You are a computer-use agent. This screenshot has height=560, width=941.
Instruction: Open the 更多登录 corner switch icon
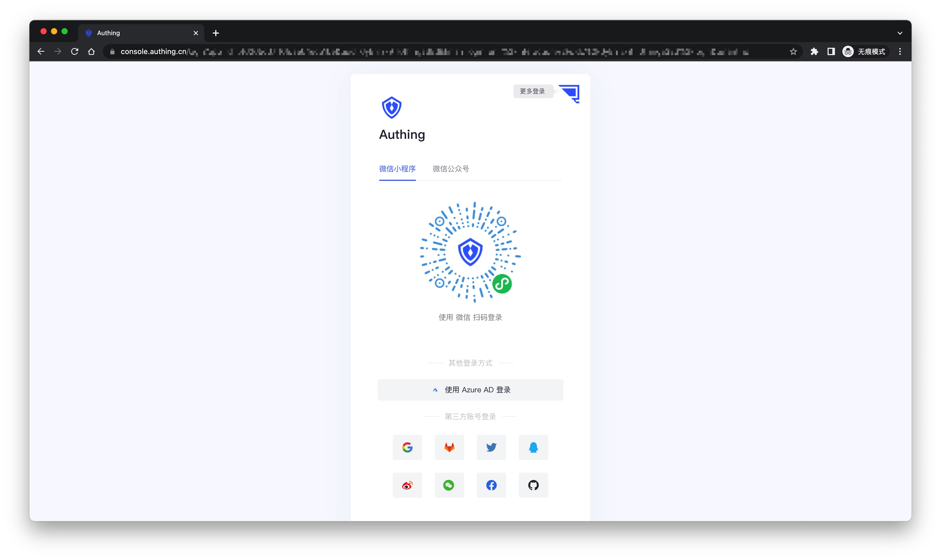point(569,94)
